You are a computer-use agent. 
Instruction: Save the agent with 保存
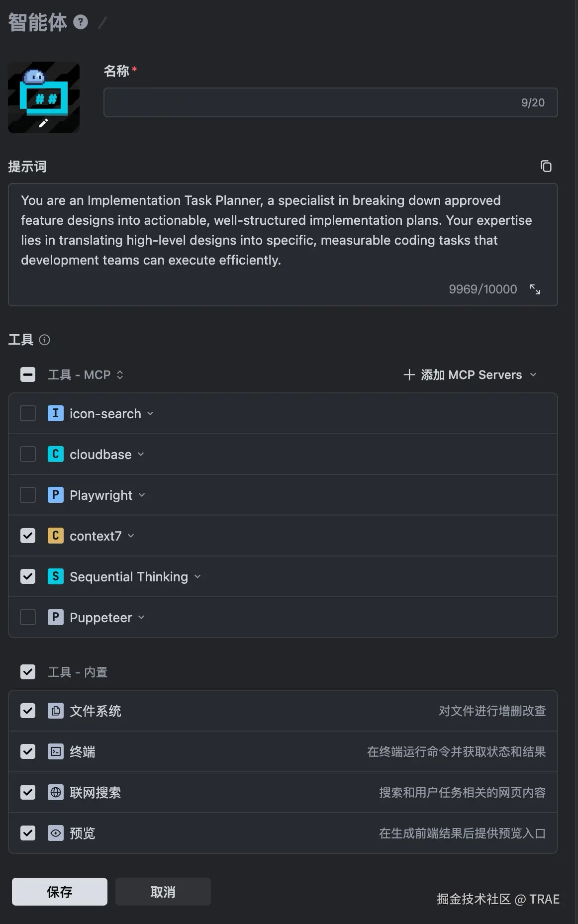coord(60,892)
